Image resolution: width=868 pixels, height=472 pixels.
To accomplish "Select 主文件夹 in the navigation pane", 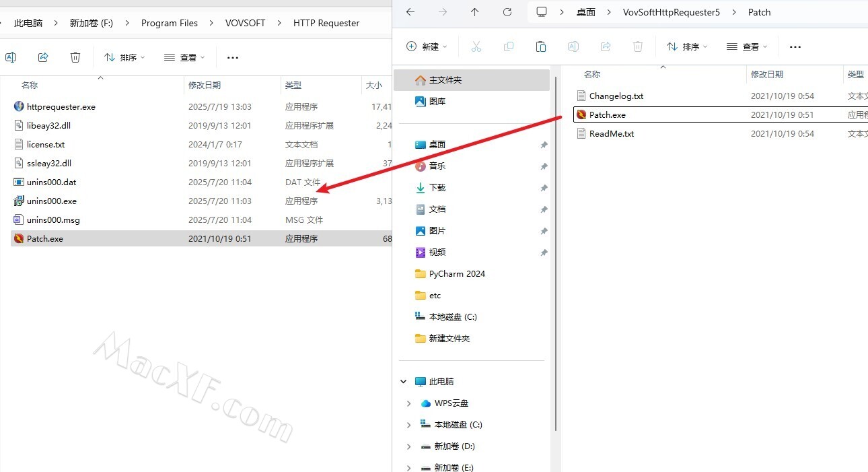I will tap(472, 79).
